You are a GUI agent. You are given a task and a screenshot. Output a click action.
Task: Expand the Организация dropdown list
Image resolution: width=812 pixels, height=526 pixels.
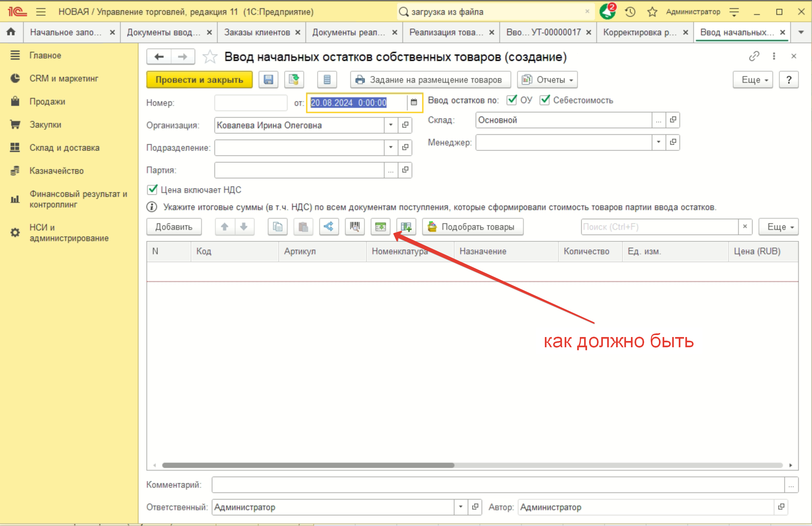point(390,125)
